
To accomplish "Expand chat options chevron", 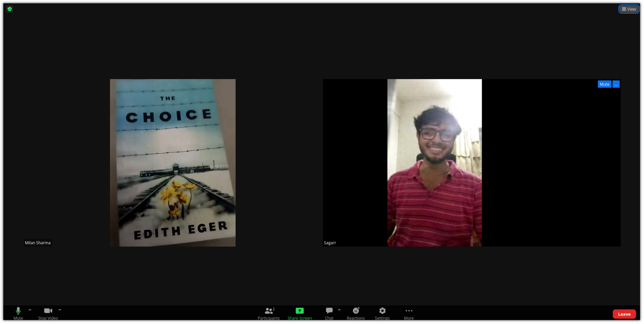I will tap(339, 309).
